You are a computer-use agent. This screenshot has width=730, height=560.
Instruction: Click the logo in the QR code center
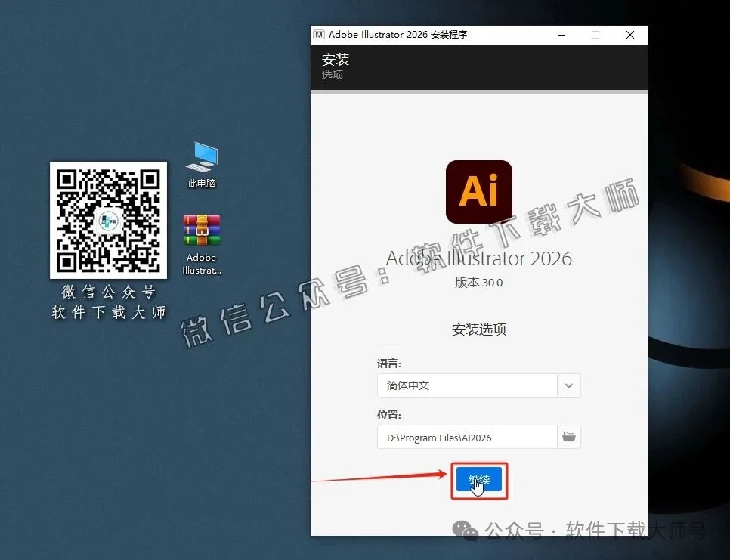tap(108, 219)
